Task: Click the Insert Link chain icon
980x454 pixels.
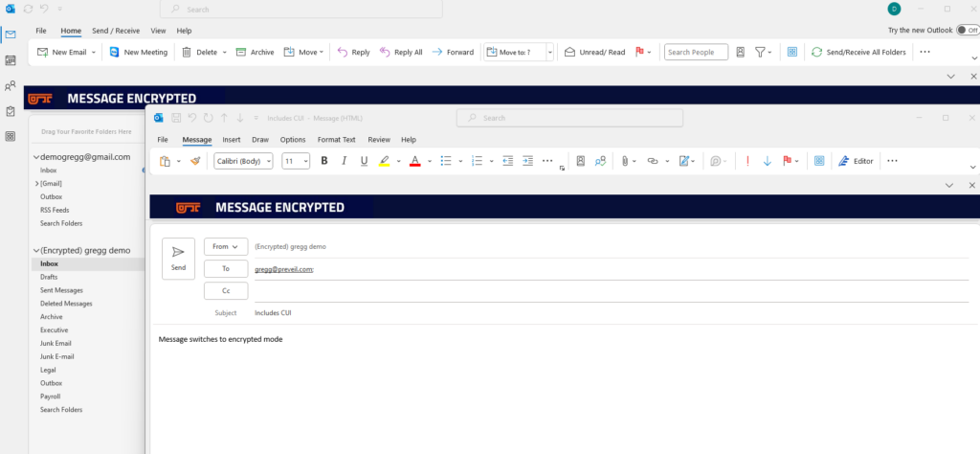Action: (653, 161)
